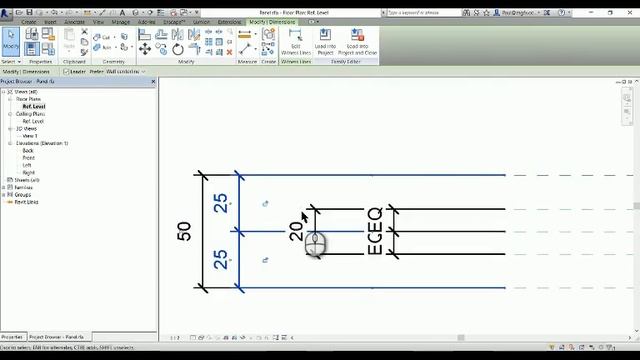The height and width of the screenshot is (360, 640).
Task: Click the keyword search input field
Action: pyautogui.click(x=423, y=13)
